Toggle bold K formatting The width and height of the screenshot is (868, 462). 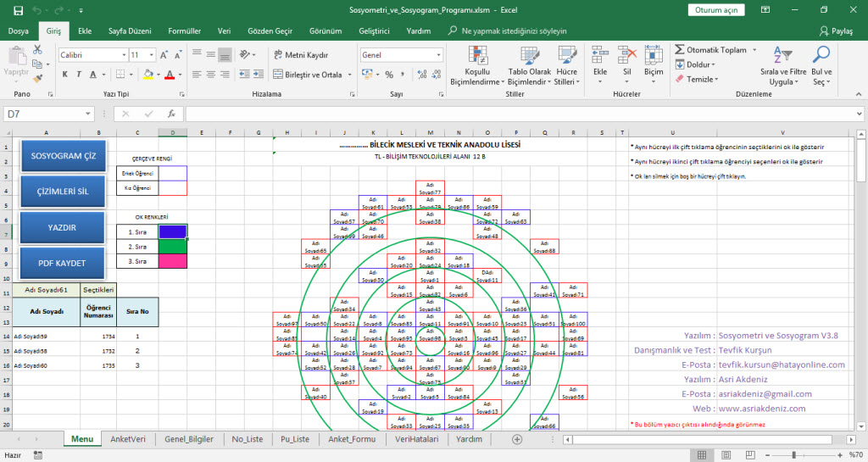(64, 74)
